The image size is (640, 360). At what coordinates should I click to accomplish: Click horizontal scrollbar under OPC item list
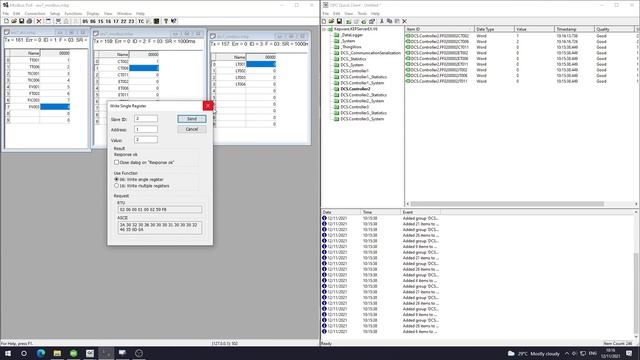pyautogui.click(x=507, y=204)
